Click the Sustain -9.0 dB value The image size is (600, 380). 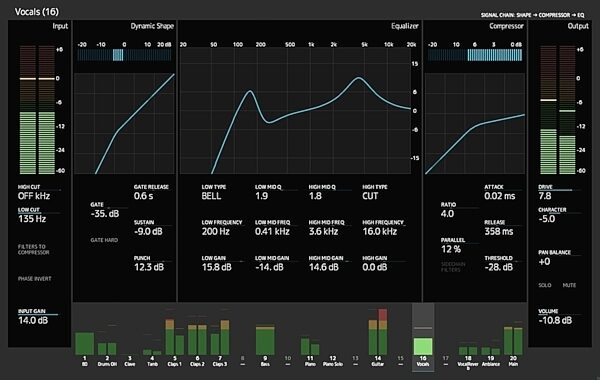148,232
